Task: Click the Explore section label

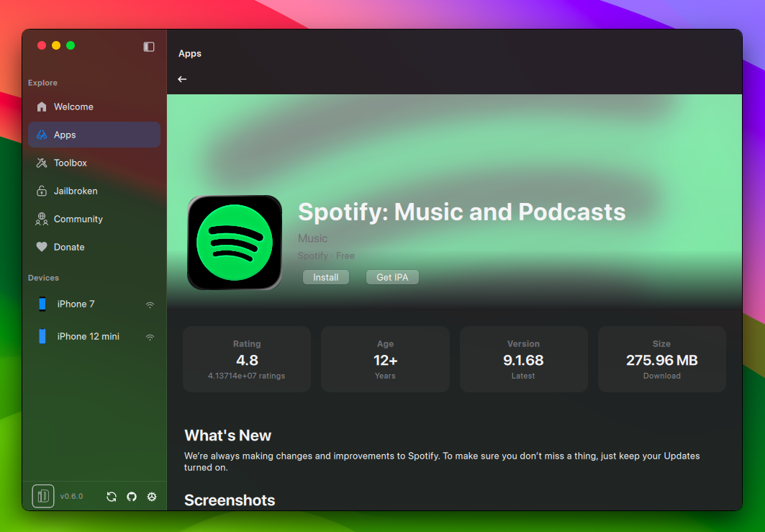Action: 43,83
